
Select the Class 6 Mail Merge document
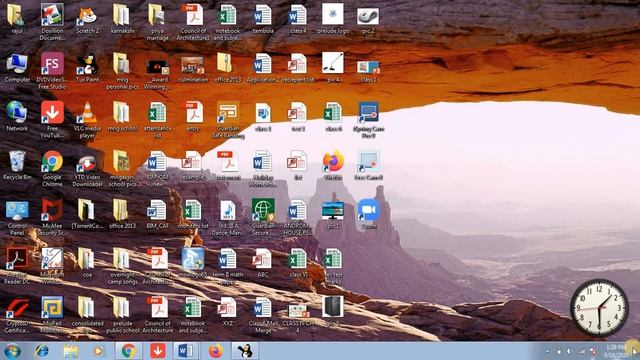point(263,315)
